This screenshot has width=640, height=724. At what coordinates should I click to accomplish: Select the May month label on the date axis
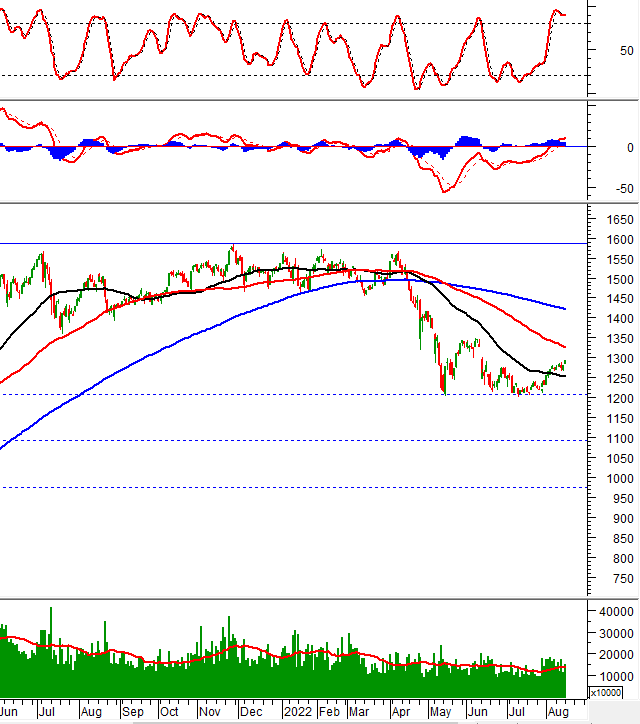coord(441,712)
